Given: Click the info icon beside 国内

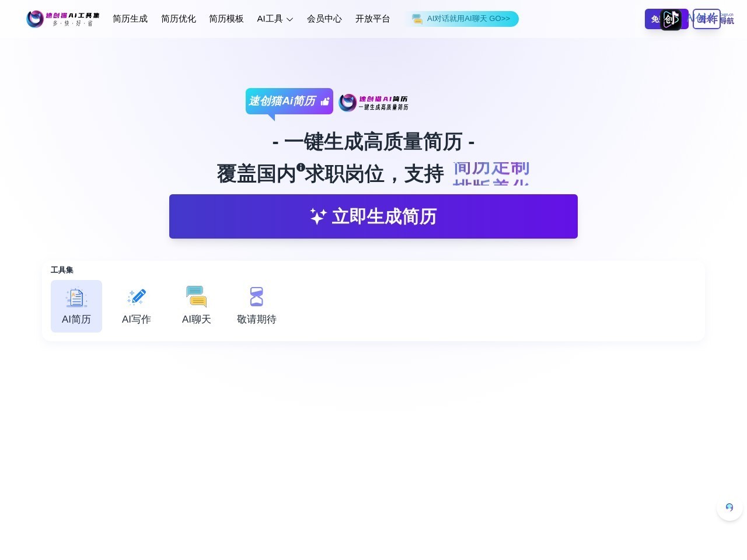Looking at the screenshot, I should [301, 167].
